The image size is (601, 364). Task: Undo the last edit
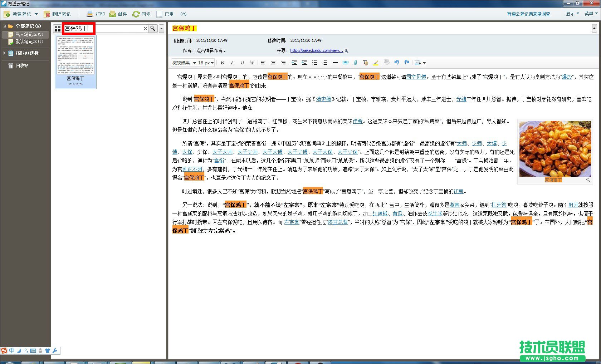(396, 63)
